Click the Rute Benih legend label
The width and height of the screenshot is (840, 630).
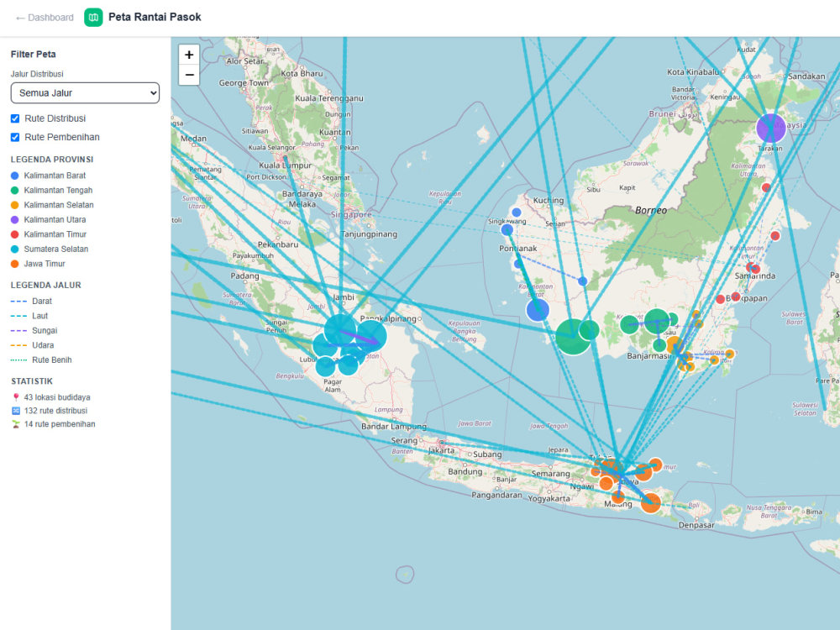pyautogui.click(x=51, y=360)
